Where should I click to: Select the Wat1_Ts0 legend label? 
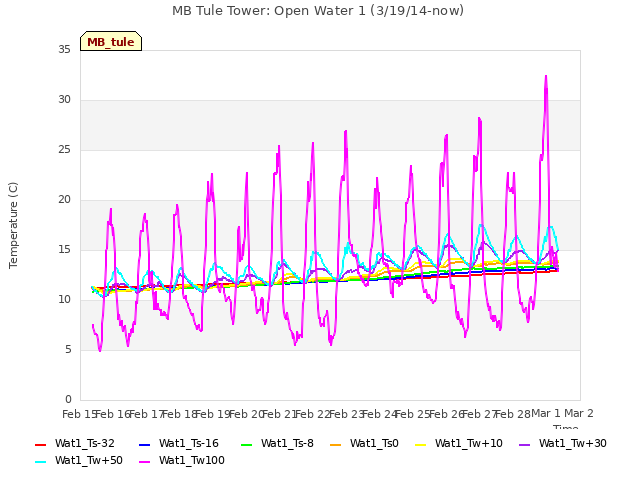pyautogui.click(x=374, y=444)
